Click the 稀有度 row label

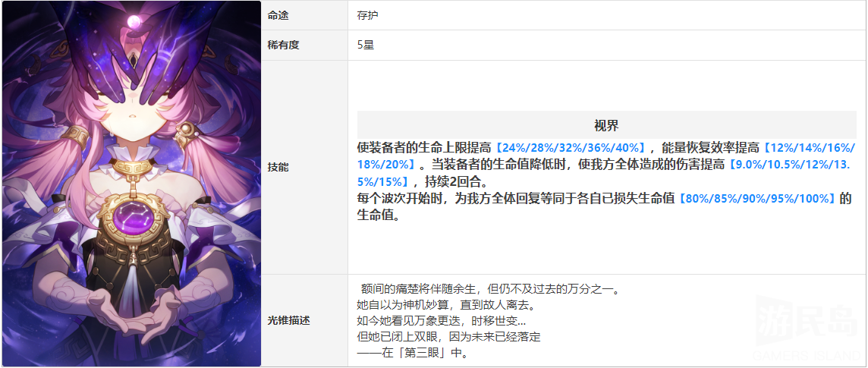(284, 46)
